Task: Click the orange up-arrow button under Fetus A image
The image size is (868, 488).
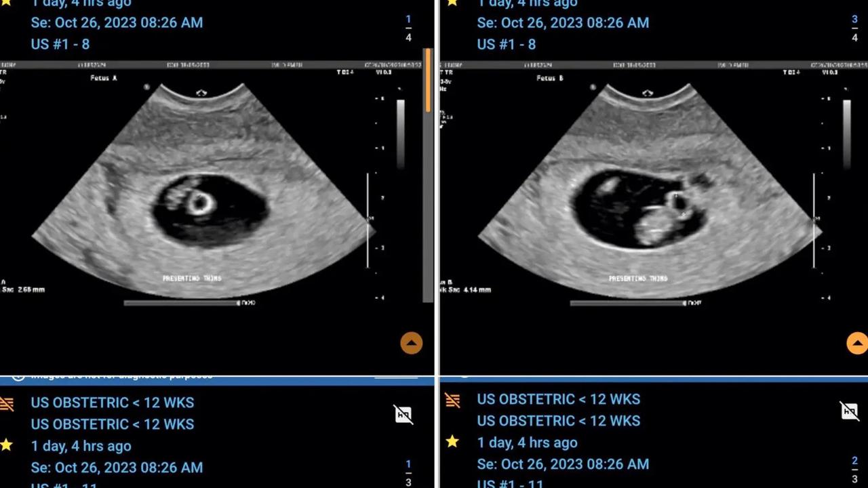Action: pyautogui.click(x=411, y=343)
